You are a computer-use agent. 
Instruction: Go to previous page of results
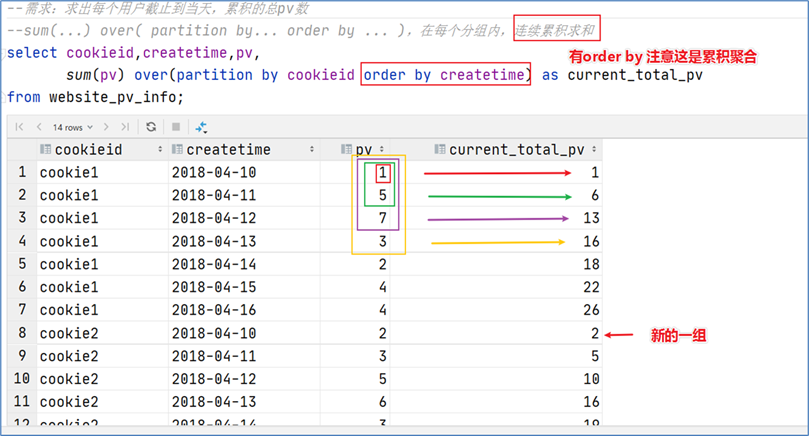(39, 126)
